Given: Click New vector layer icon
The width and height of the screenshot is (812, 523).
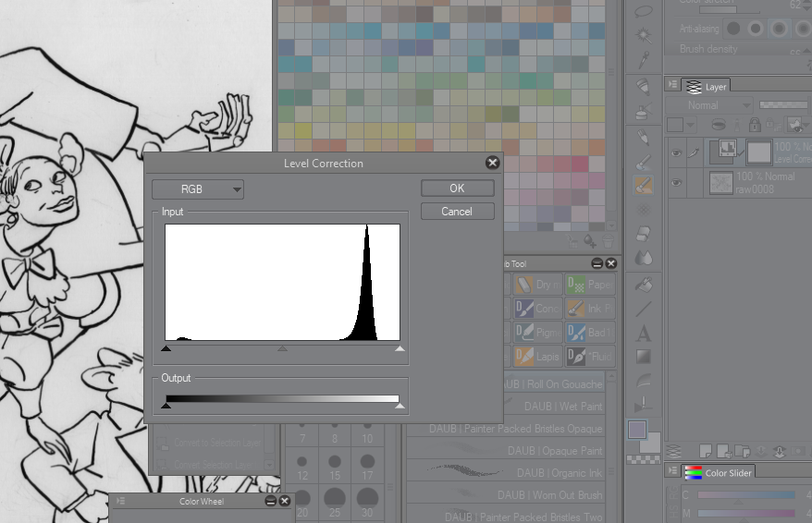Looking at the screenshot, I should [724, 451].
